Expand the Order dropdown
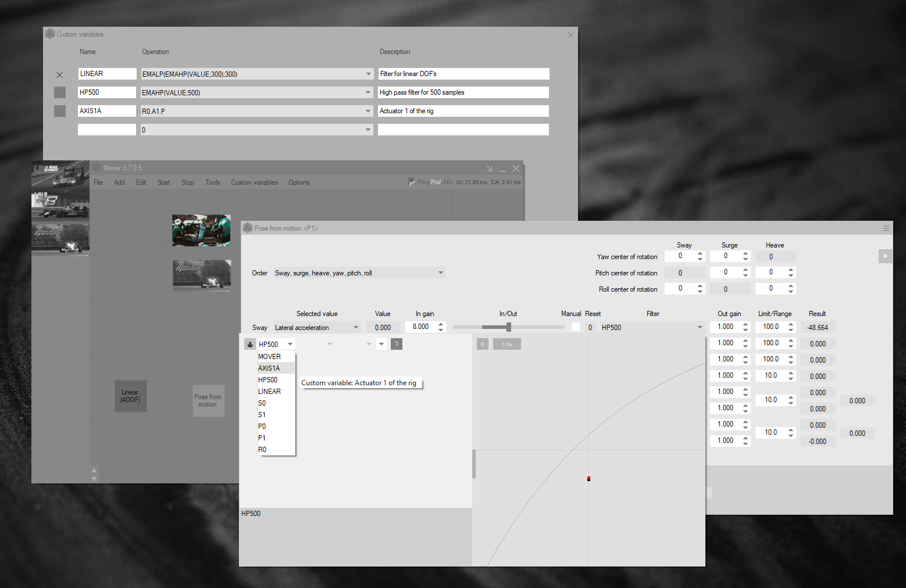This screenshot has width=906, height=588. pyautogui.click(x=440, y=273)
